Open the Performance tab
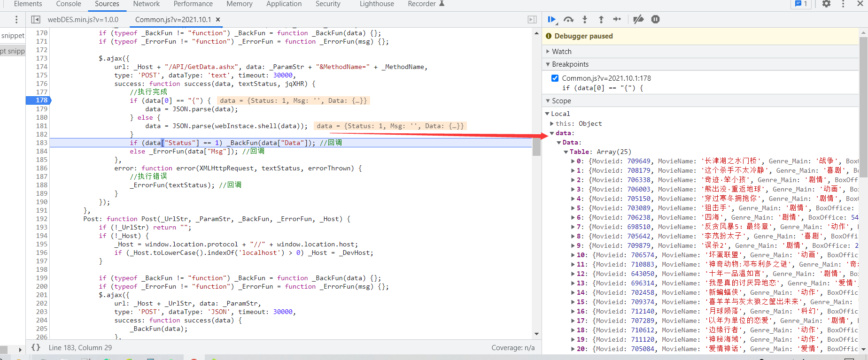Image resolution: width=868 pixels, height=360 pixels. [193, 4]
